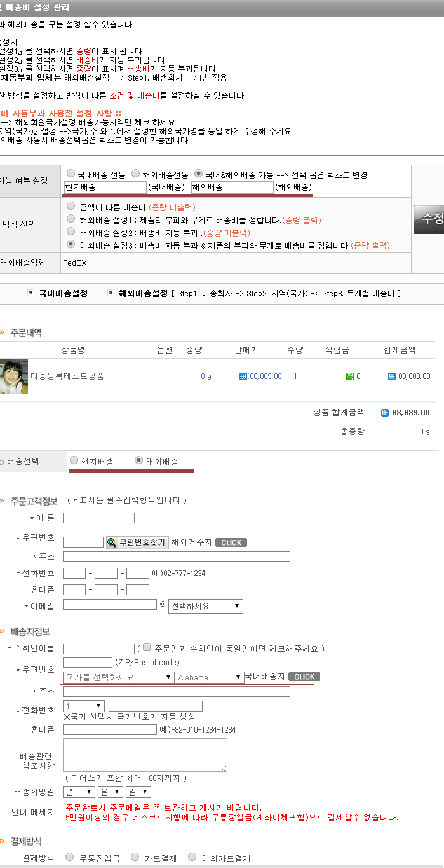The width and height of the screenshot is (444, 868).
Task: Click the green 적립금 icon
Action: click(349, 376)
